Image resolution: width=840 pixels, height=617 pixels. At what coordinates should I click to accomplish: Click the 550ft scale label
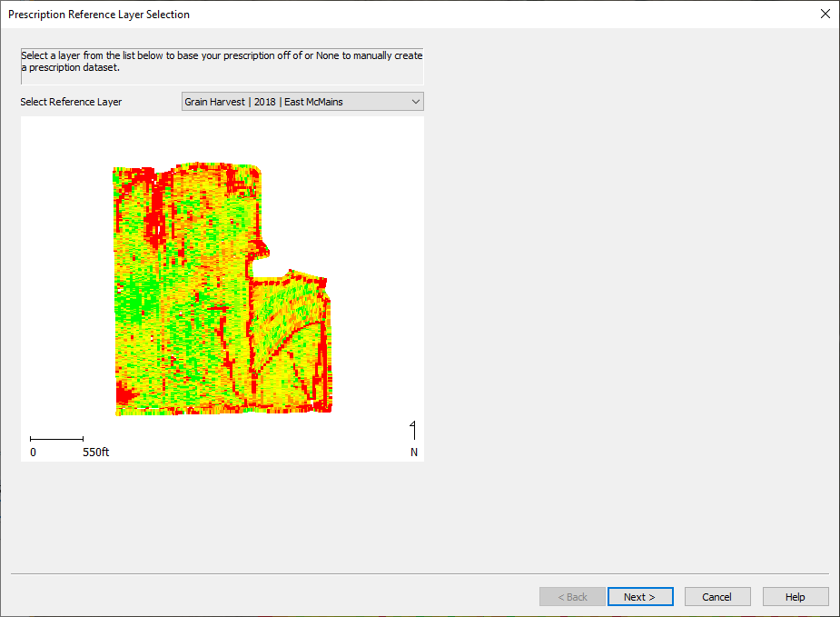(96, 453)
